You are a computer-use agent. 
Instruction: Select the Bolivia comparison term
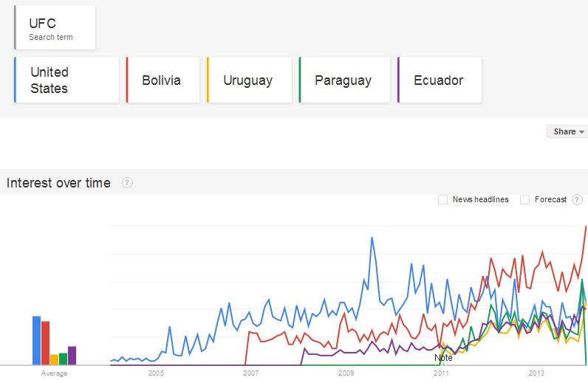[x=163, y=80]
